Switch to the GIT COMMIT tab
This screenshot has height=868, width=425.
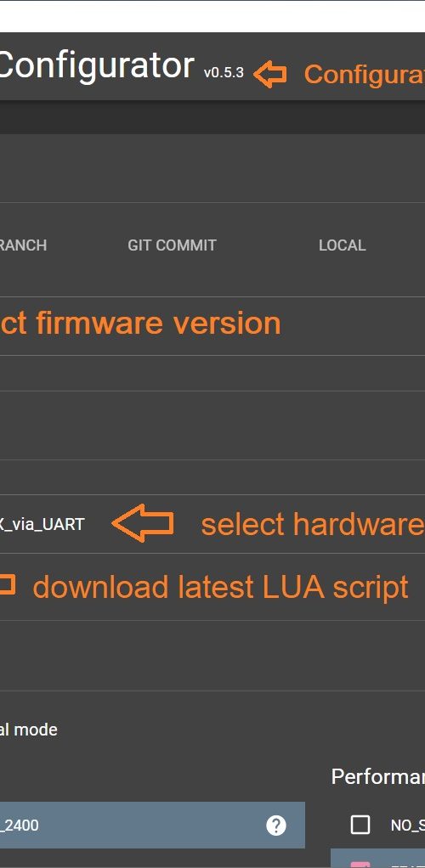click(172, 245)
